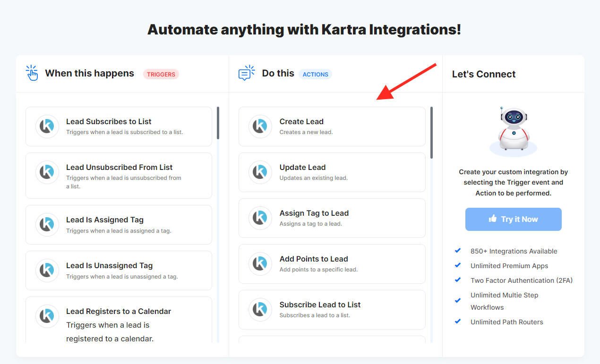Click the checkmark beside Two Factor Authentication (2FA)
The height and width of the screenshot is (364, 600).
pyautogui.click(x=457, y=280)
